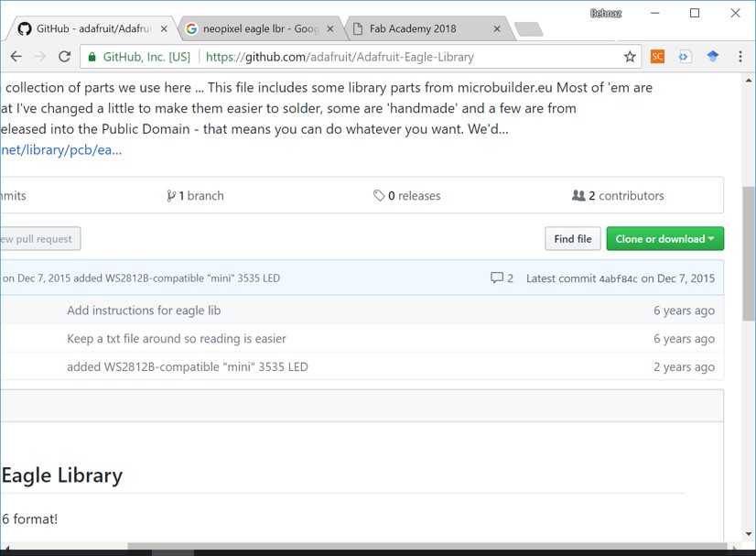This screenshot has height=556, width=756.
Task: Click the scroll down arrow on vertical scrollbar
Action: click(749, 534)
